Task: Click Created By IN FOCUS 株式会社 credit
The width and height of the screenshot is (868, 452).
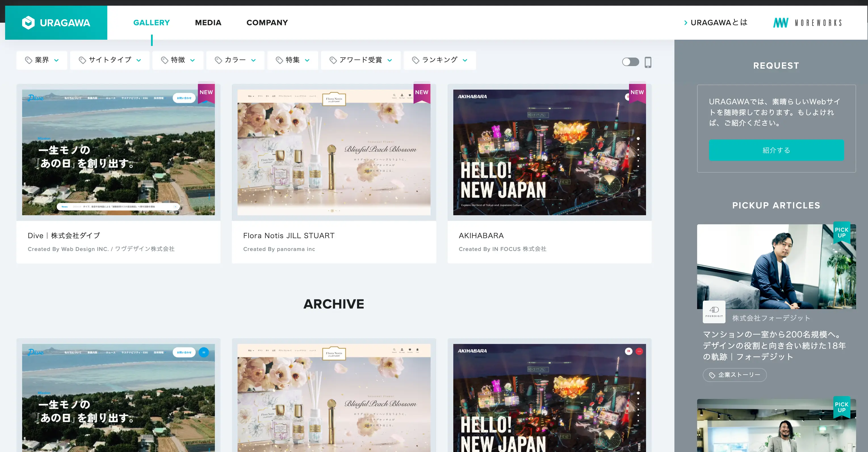Action: pyautogui.click(x=502, y=249)
